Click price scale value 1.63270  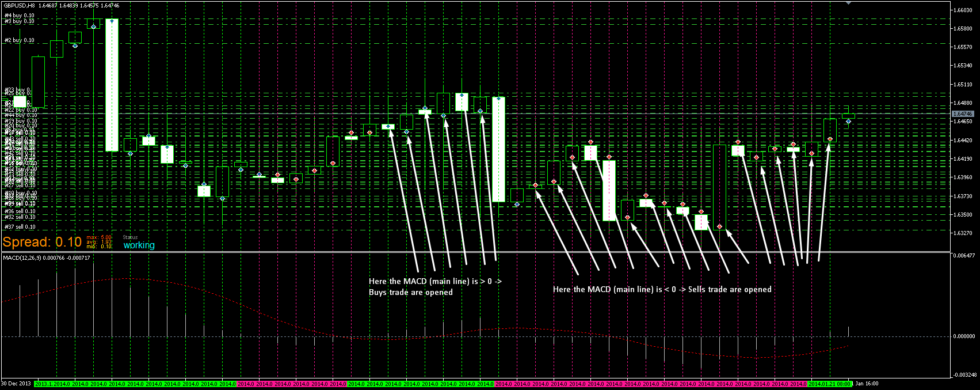point(963,233)
